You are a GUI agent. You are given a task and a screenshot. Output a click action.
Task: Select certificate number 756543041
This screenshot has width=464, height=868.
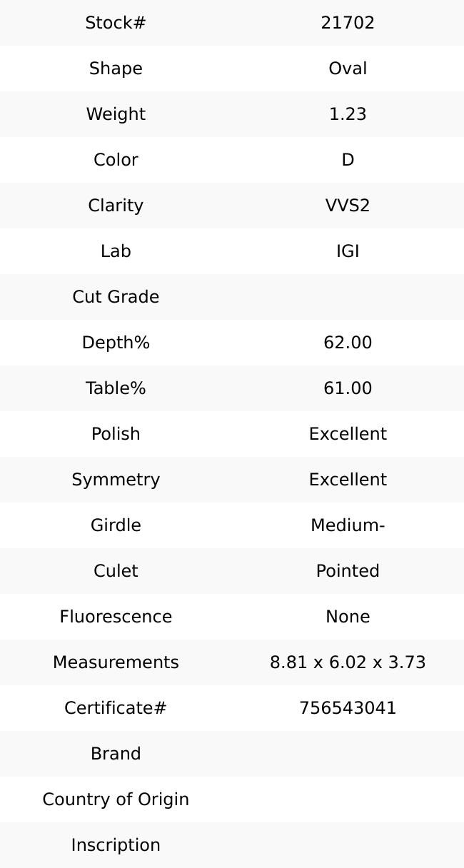tap(348, 708)
